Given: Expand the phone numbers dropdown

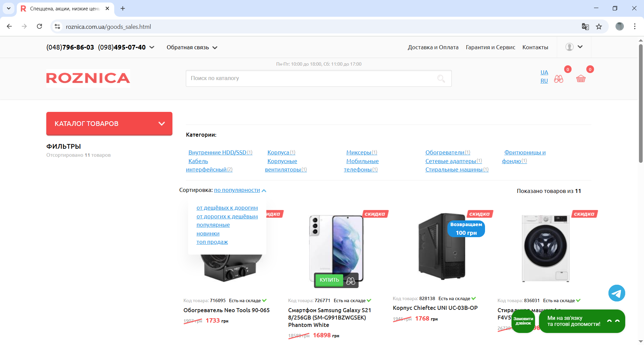Looking at the screenshot, I should (152, 47).
